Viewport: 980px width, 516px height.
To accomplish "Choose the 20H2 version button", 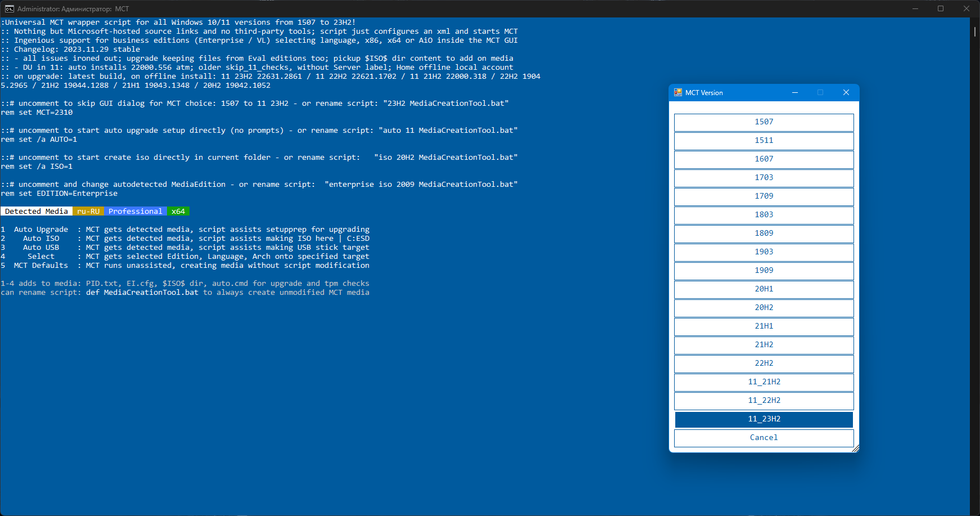I will tap(764, 308).
